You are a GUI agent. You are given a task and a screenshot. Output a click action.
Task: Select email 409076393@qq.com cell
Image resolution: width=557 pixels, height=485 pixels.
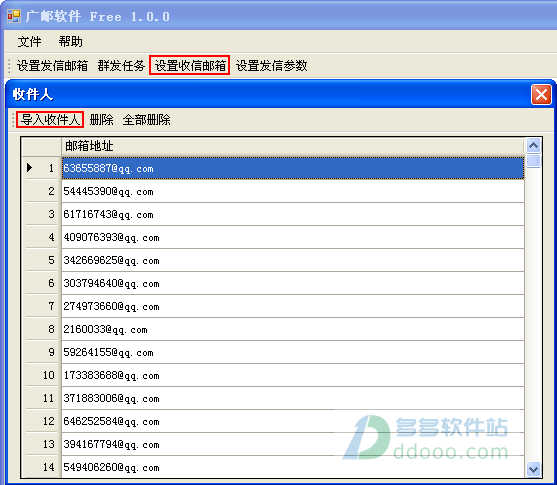point(293,237)
